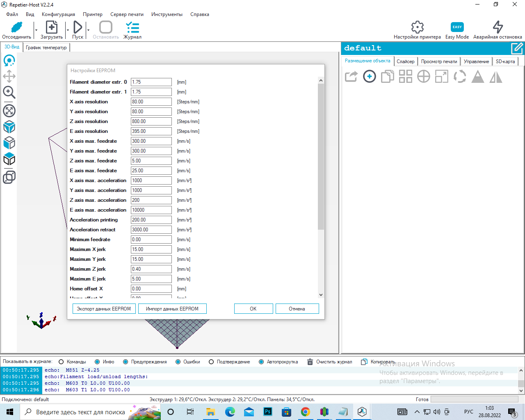This screenshot has height=420, width=525.
Task: Switch to the Слайсер tab
Action: click(405, 62)
